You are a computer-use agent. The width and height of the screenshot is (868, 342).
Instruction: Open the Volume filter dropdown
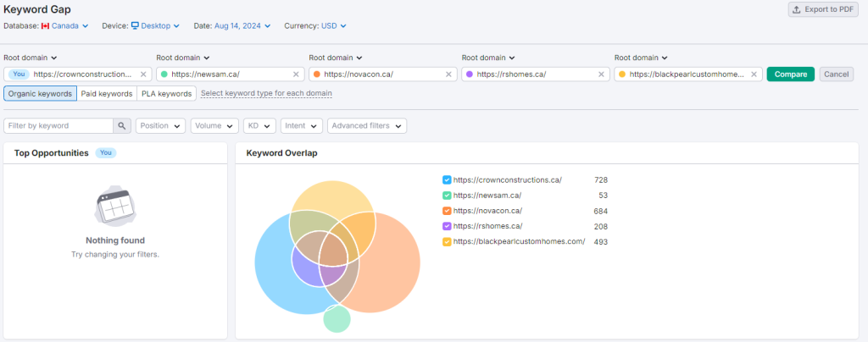pyautogui.click(x=214, y=125)
